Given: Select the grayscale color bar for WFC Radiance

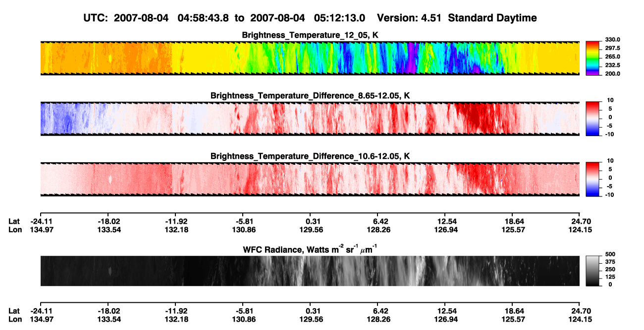Looking at the screenshot, I should [x=593, y=271].
